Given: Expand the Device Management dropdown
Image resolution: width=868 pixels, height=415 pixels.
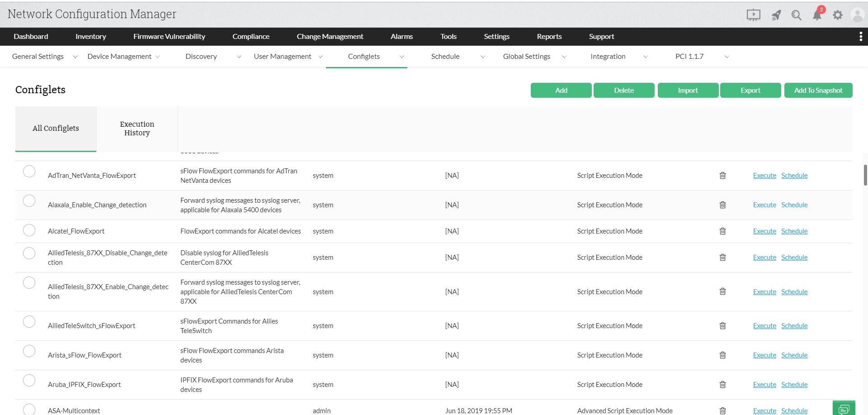Looking at the screenshot, I should [x=157, y=57].
